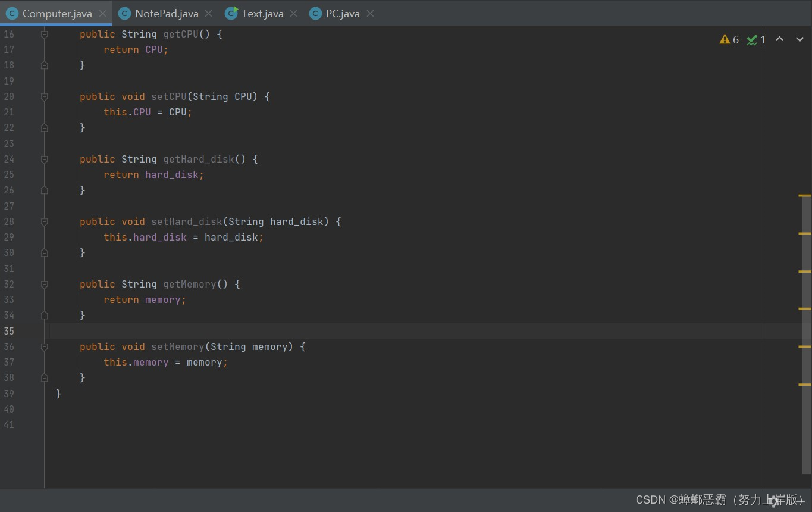Viewport: 812px width, 512px height.
Task: Click 'this.memory = memory;' line
Action: [166, 362]
